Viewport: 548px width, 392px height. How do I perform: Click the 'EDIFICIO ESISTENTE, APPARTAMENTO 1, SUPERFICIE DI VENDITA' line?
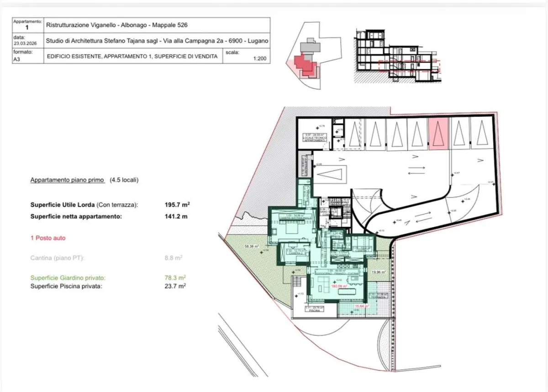pyautogui.click(x=132, y=58)
